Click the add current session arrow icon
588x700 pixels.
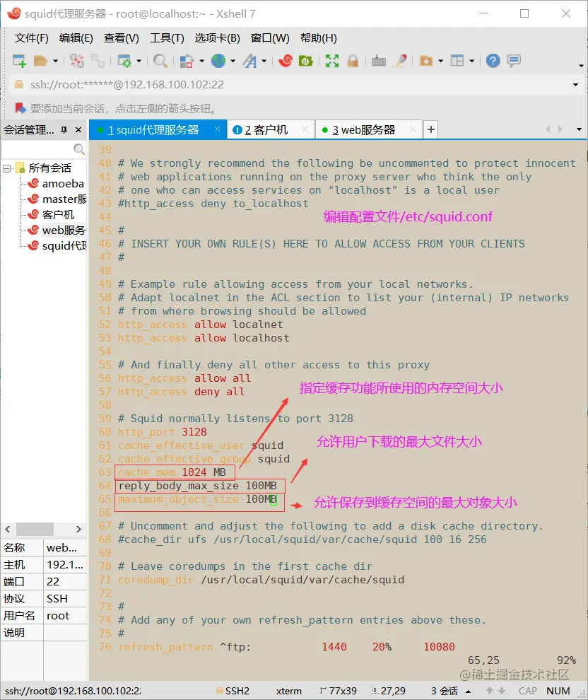pos(20,108)
